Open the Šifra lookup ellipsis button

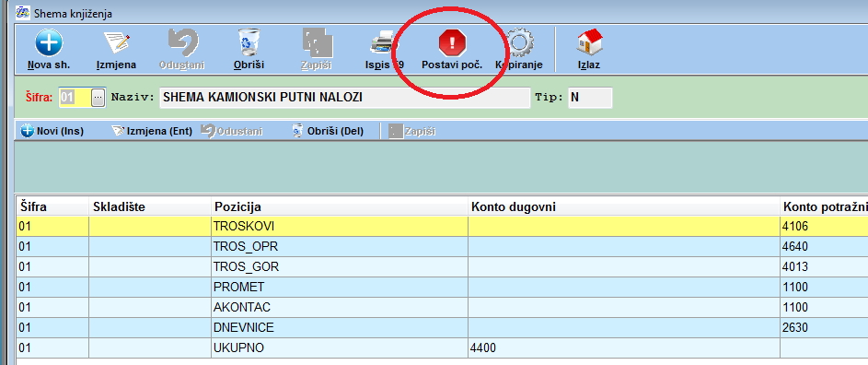click(98, 98)
